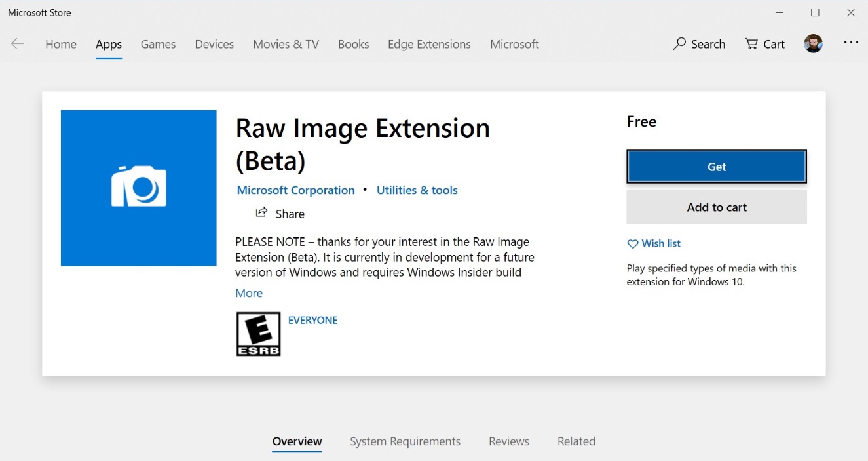Click the PLEASE NOTE description text
The width and height of the screenshot is (868, 461).
pos(385,257)
